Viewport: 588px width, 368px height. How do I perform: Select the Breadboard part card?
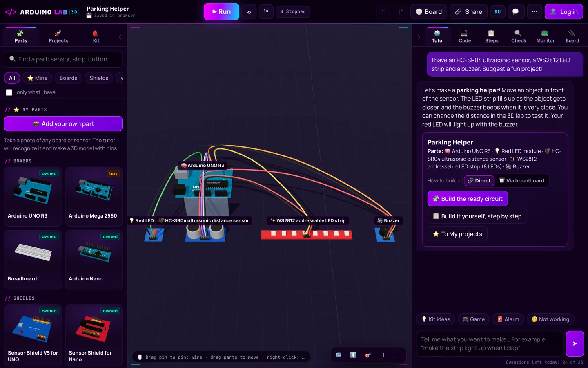(33, 260)
